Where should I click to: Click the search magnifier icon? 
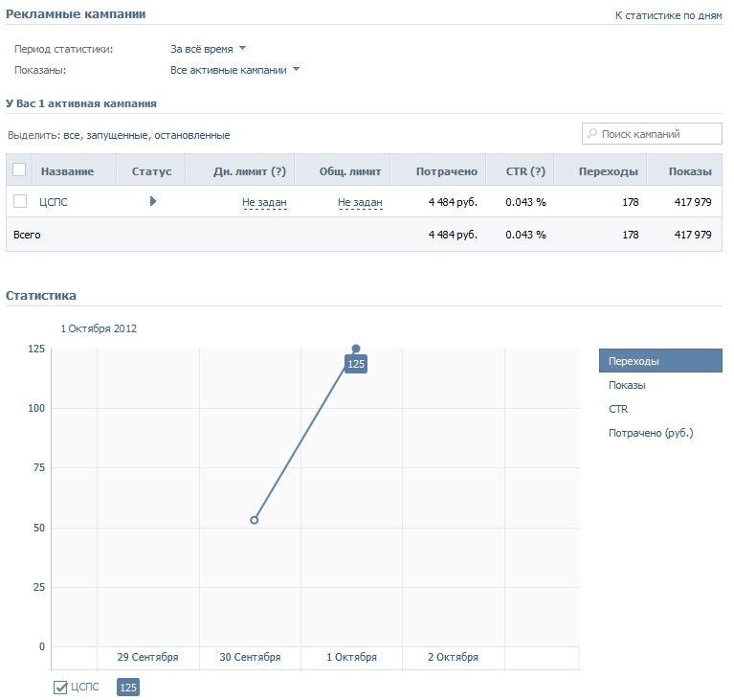pos(592,134)
